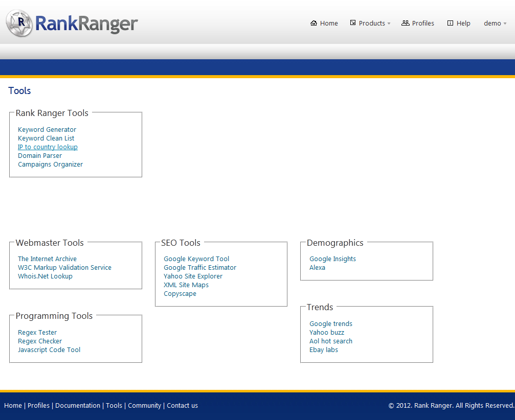515x420 pixels.
Task: Click the Help info icon
Action: 450,23
